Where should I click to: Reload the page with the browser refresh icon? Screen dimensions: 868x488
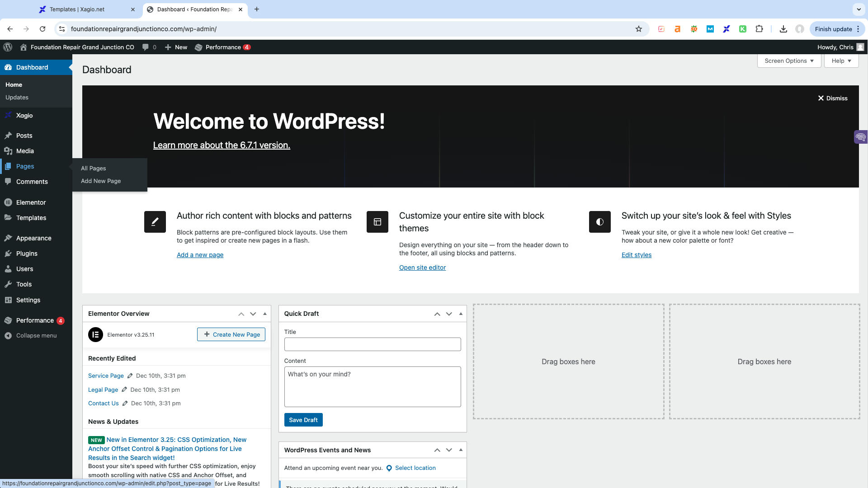coord(42,29)
